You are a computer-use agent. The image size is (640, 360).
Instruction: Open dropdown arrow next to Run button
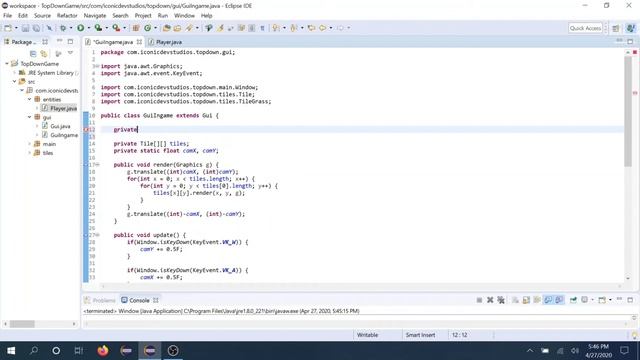point(89,28)
